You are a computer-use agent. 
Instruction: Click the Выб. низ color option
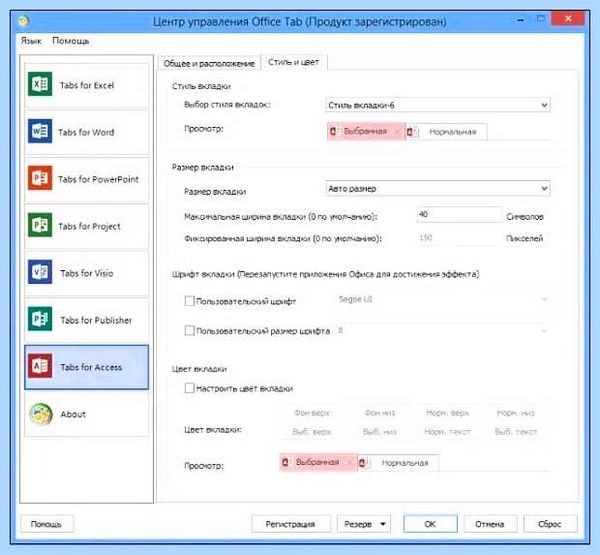[x=380, y=432]
